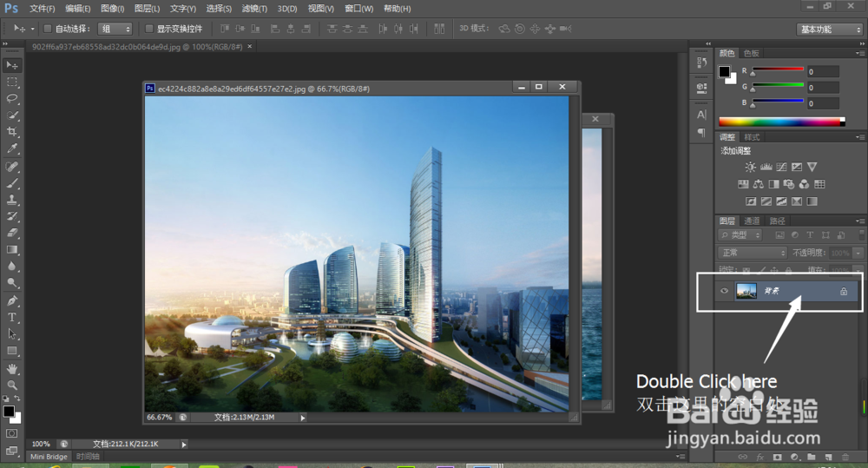This screenshot has width=868, height=468.
Task: Switch to the Swatches tab
Action: point(751,53)
